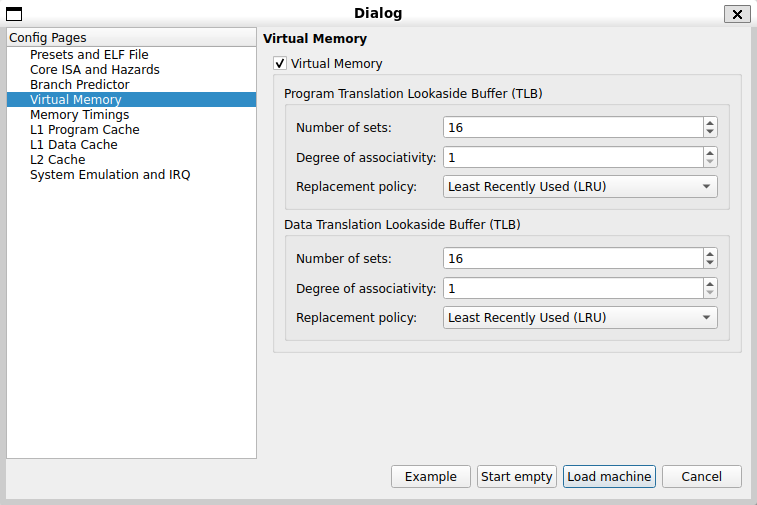Focus Data TLB number of sets field
757x505 pixels.
[573, 258]
